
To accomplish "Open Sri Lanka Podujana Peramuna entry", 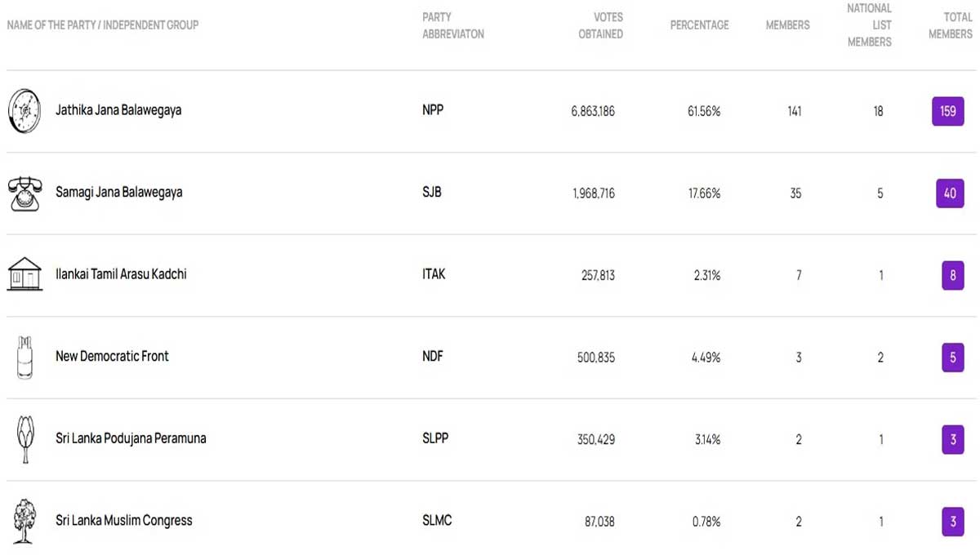I will [x=131, y=438].
